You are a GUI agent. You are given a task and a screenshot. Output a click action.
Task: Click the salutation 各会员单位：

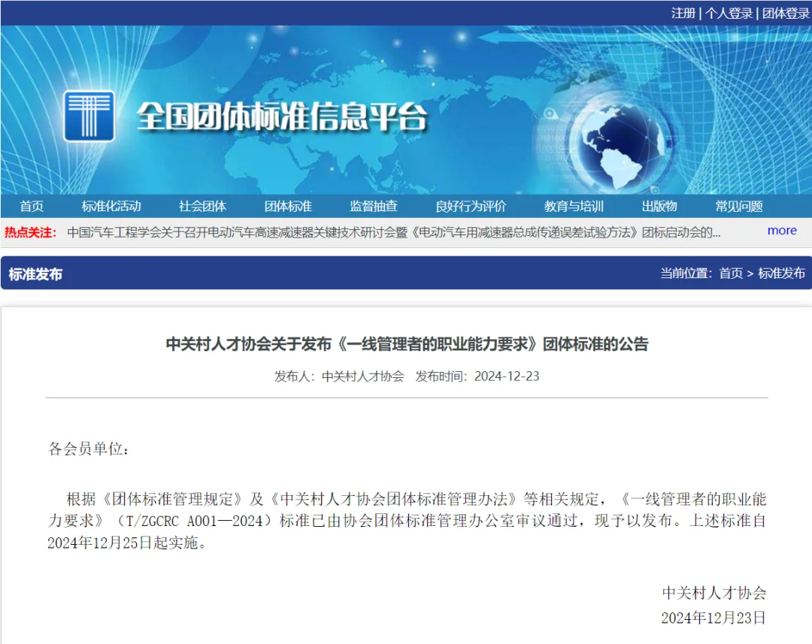click(x=89, y=449)
